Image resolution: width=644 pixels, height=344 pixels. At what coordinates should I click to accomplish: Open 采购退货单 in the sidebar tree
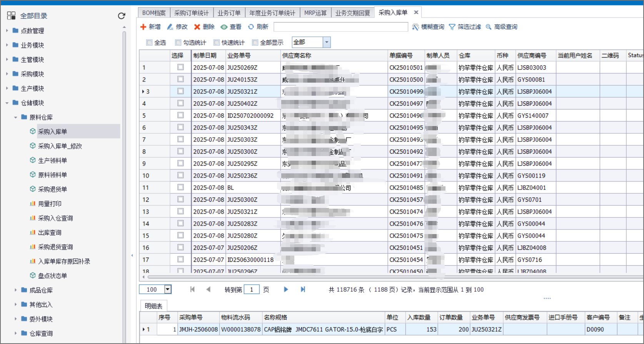click(x=52, y=189)
